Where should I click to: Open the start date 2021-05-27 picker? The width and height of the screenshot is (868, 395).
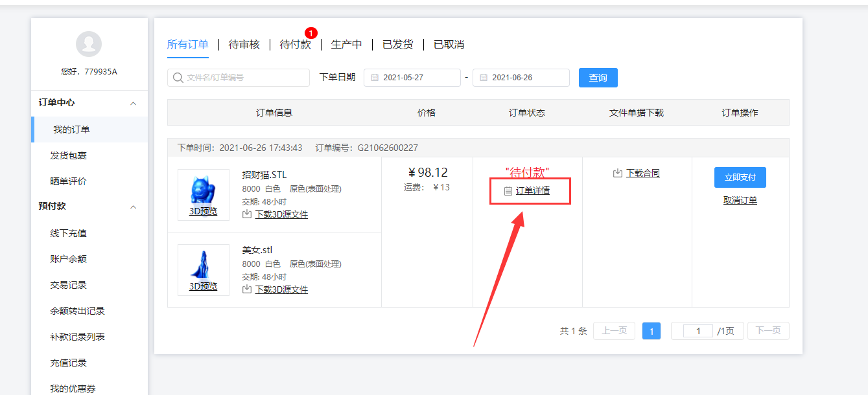[x=412, y=78]
